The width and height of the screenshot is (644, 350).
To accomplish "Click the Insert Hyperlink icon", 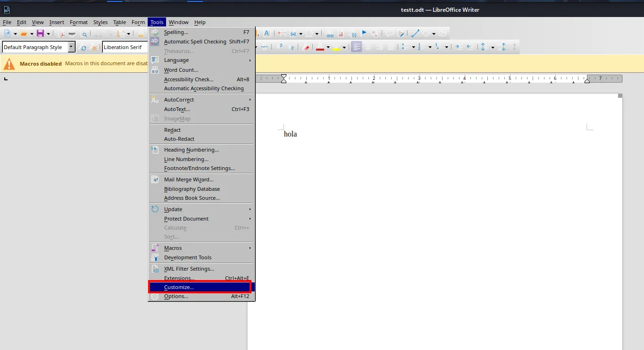I will pos(330,34).
